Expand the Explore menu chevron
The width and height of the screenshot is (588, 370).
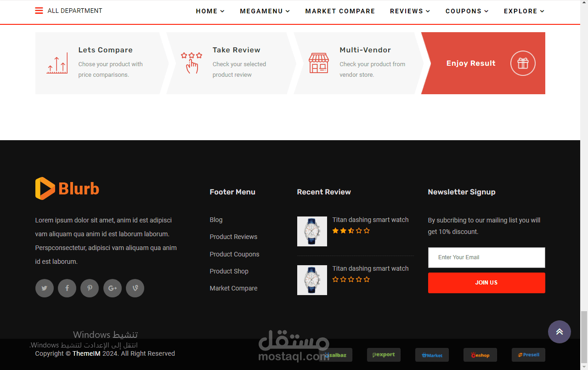[x=542, y=11]
